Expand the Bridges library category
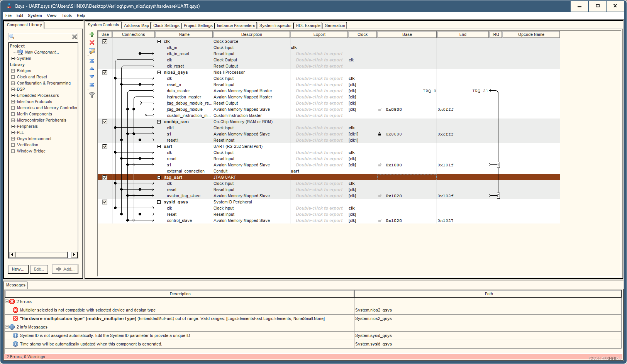The height and width of the screenshot is (364, 627). pos(13,71)
